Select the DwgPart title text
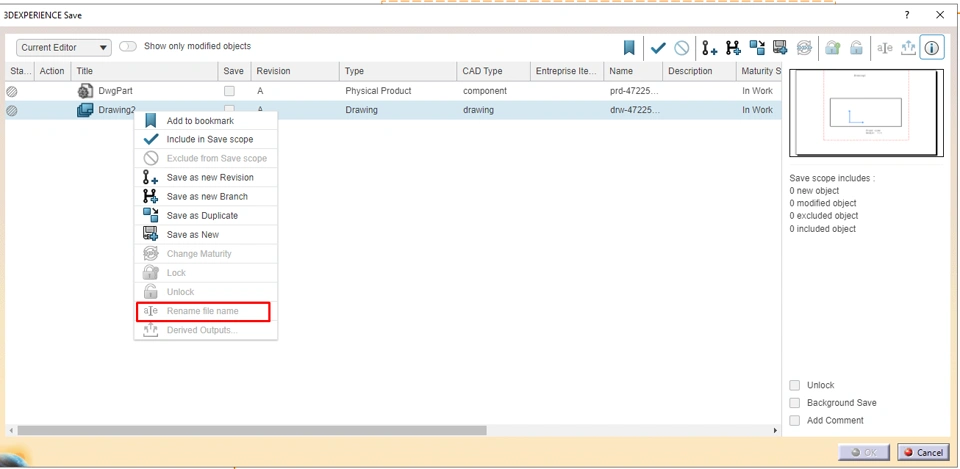 pyautogui.click(x=115, y=91)
